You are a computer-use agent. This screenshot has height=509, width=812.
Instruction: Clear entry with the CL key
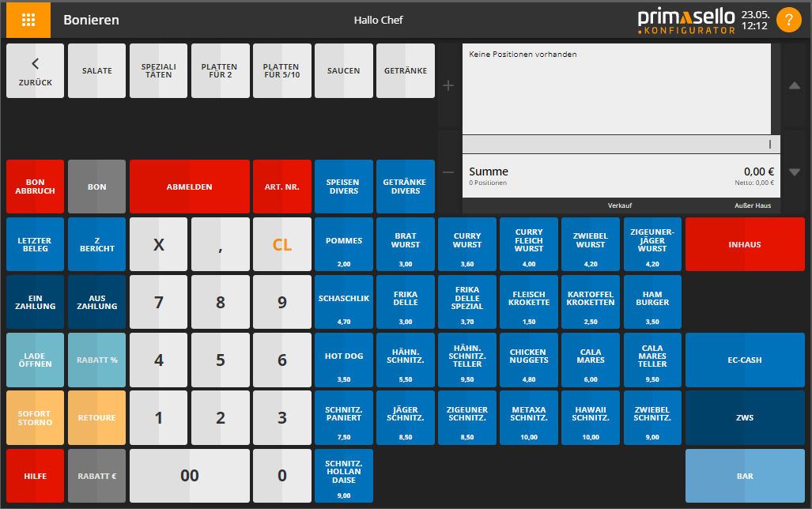281,244
